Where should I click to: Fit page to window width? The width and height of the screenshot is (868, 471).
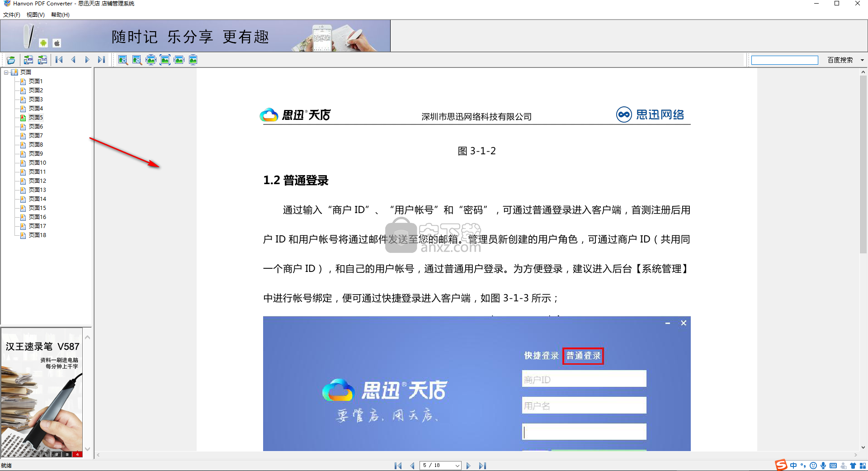point(179,60)
